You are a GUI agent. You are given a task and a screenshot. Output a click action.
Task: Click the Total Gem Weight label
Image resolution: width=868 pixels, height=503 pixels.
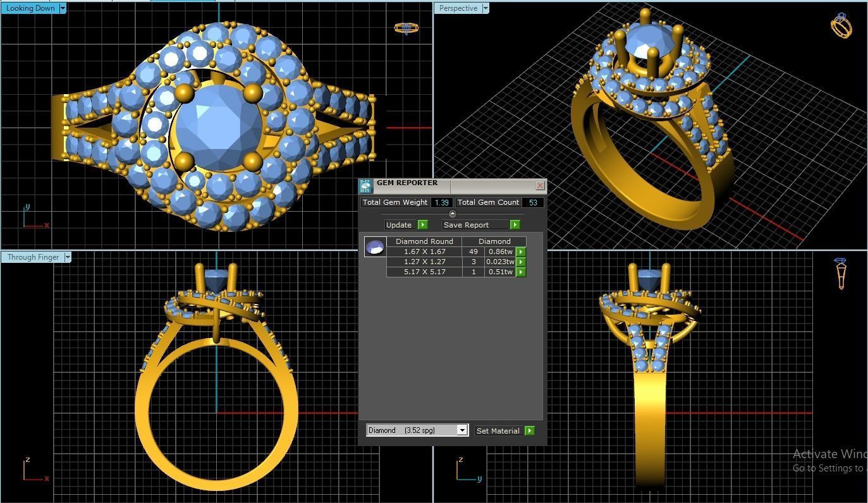(395, 202)
